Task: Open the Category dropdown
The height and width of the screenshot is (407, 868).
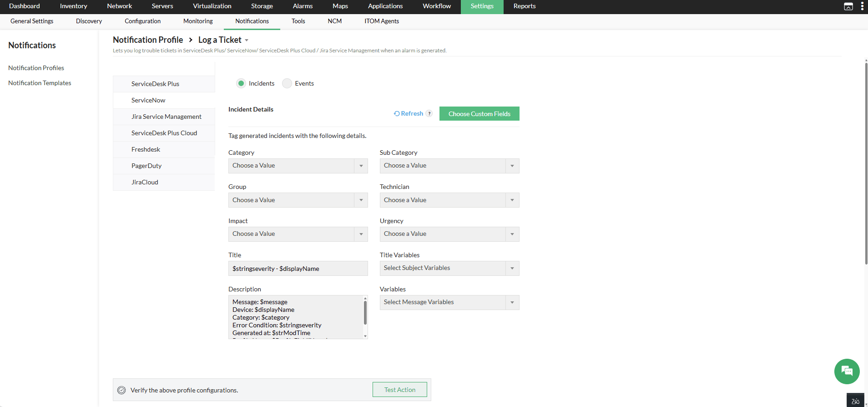Action: point(298,166)
